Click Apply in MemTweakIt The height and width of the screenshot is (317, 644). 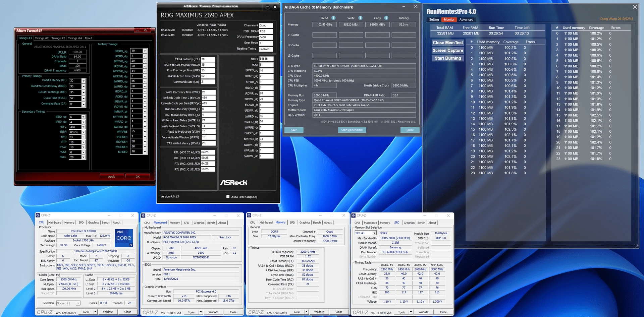(112, 177)
